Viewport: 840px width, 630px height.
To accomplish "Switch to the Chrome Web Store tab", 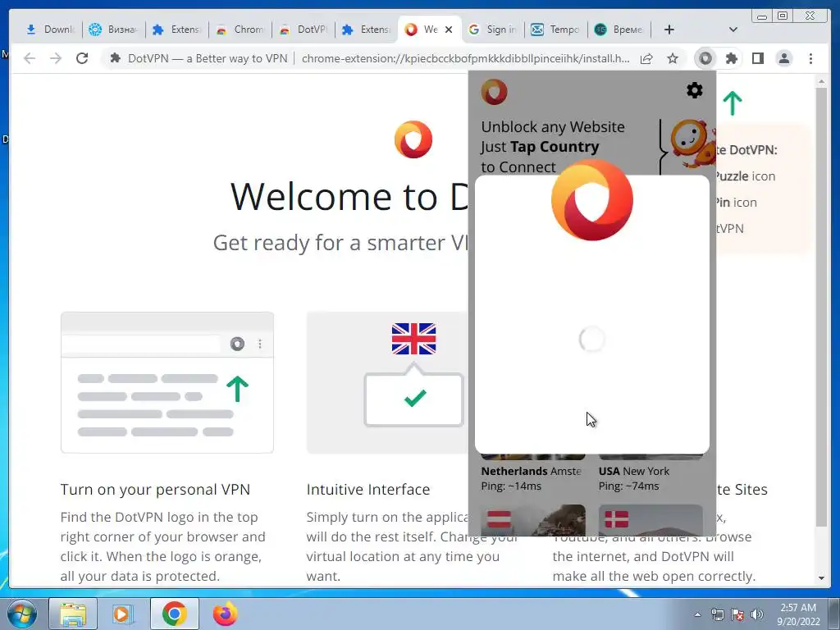I will [240, 30].
